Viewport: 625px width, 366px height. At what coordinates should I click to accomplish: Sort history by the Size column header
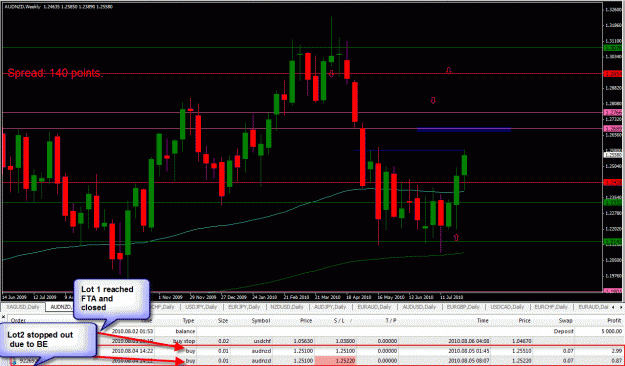pyautogui.click(x=223, y=321)
